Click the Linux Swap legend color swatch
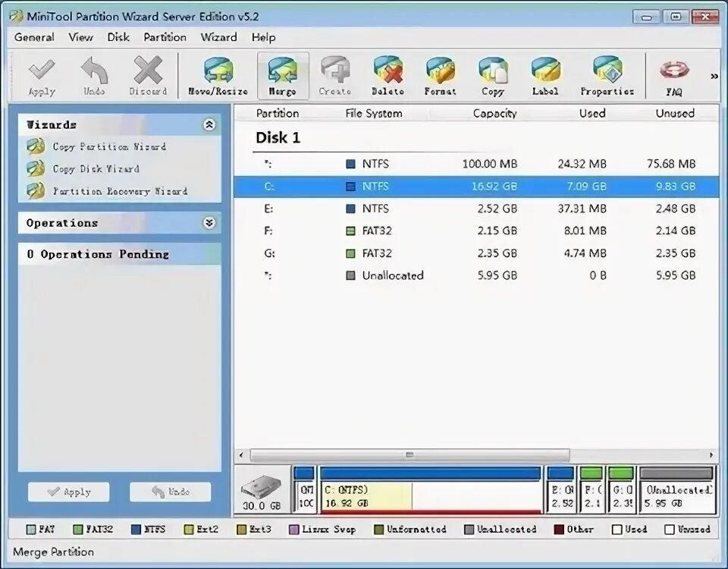Viewport: 728px width, 569px height. click(294, 530)
